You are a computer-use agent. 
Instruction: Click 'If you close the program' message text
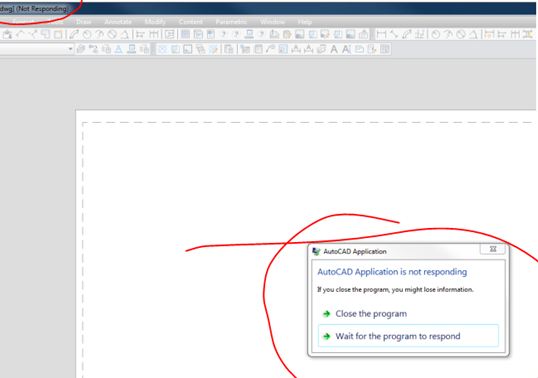(x=395, y=290)
